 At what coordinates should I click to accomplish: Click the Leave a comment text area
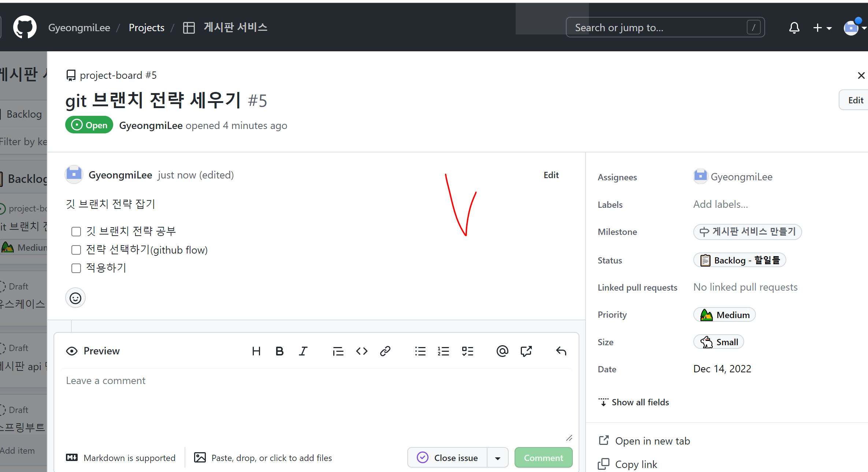[315, 403]
